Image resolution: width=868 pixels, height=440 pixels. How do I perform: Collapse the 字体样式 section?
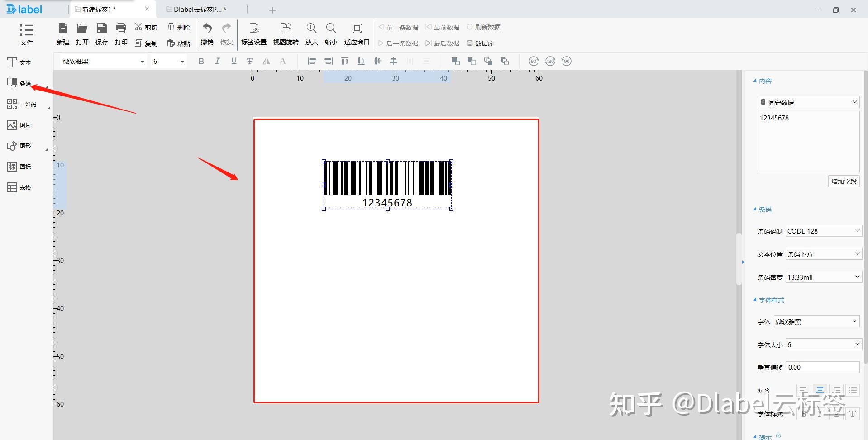(754, 300)
